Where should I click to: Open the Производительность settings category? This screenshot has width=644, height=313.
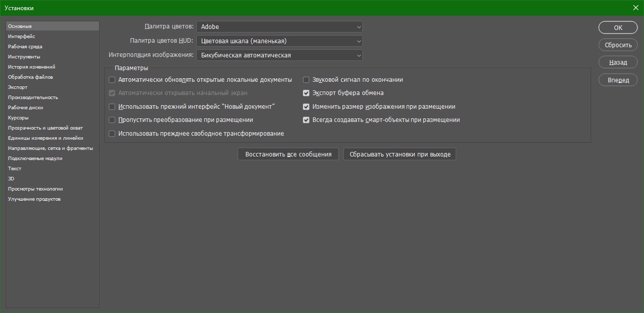(33, 98)
